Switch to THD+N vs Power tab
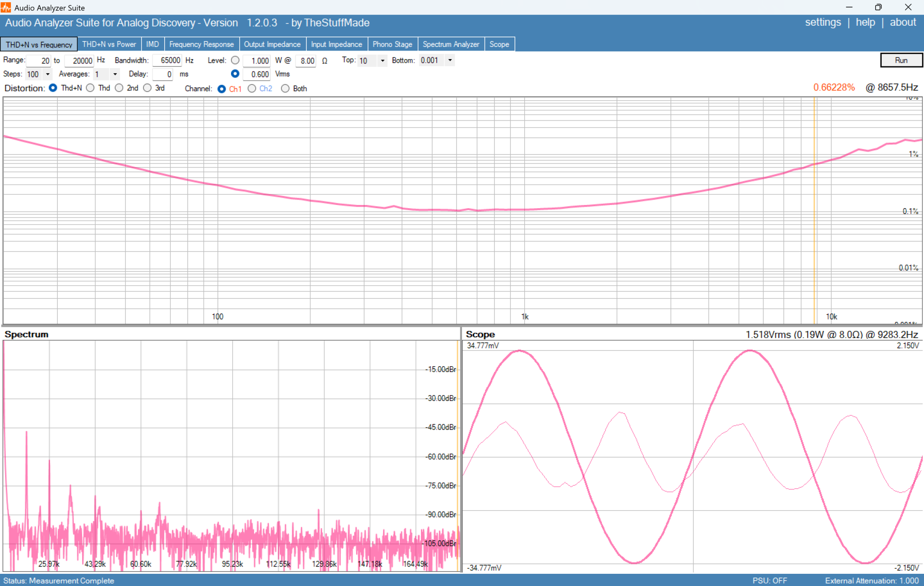The height and width of the screenshot is (586, 924). (109, 44)
